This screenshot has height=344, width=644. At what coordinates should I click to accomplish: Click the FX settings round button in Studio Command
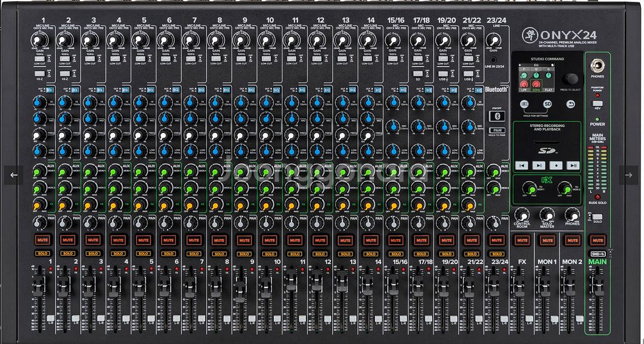tap(524, 104)
